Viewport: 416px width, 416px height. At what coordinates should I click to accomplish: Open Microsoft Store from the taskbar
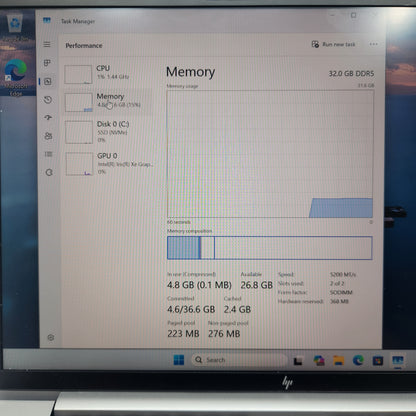(378, 361)
